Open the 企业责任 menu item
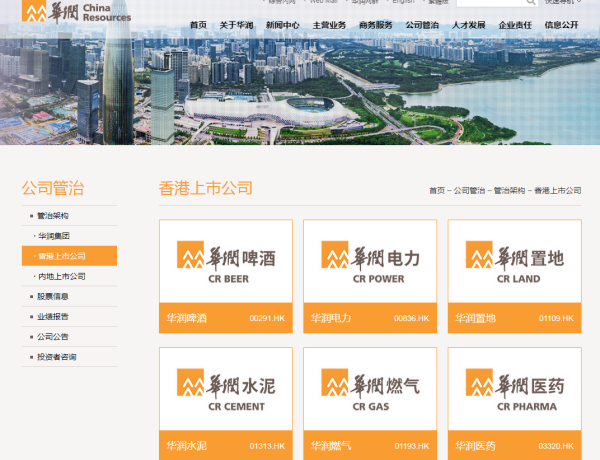 (x=515, y=25)
